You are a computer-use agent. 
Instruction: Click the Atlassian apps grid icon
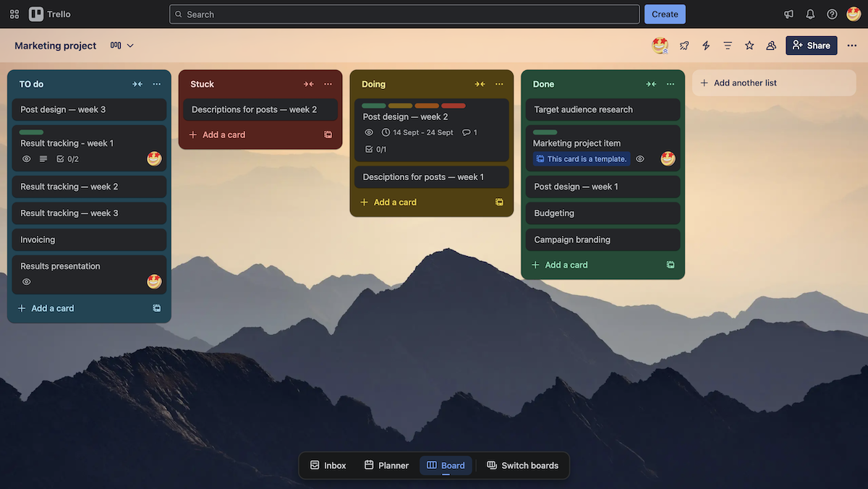[x=14, y=14]
